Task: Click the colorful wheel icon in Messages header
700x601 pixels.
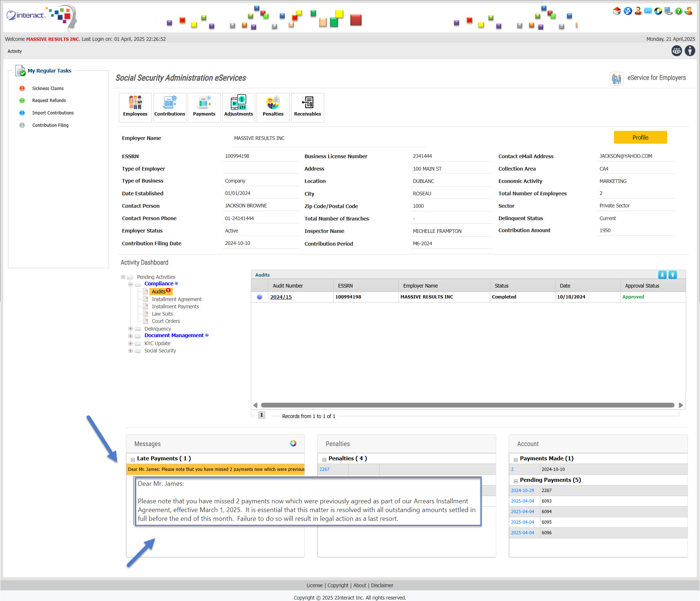Action: point(293,443)
